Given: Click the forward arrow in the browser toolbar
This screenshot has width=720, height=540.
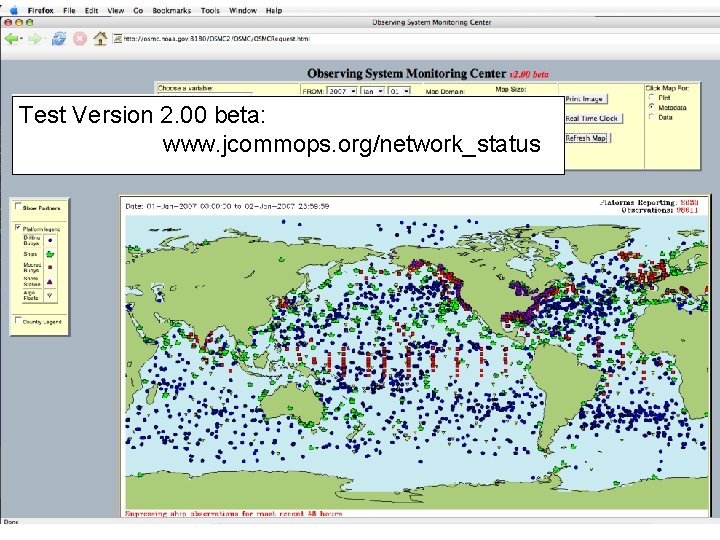Looking at the screenshot, I should click(x=34, y=39).
